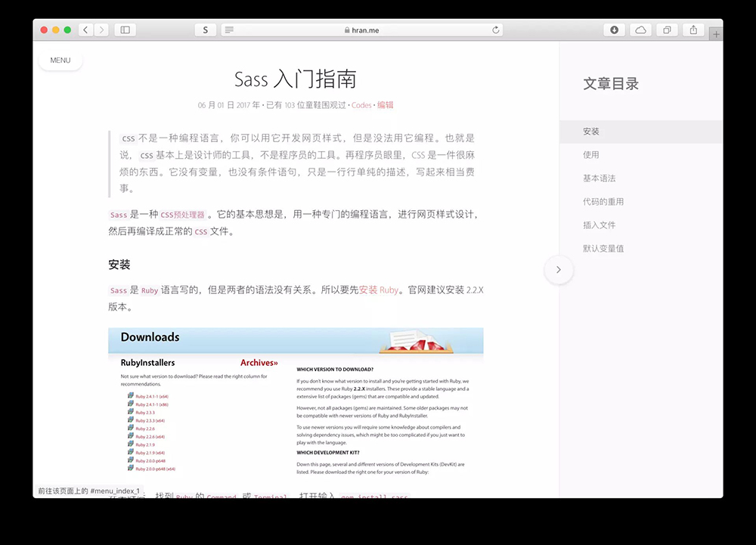Open a new tab with the plus button
Viewport: 756px width, 545px height.
(x=715, y=33)
